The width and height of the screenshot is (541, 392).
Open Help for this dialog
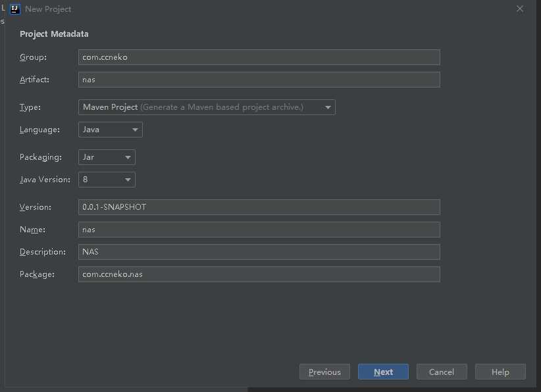coord(500,372)
